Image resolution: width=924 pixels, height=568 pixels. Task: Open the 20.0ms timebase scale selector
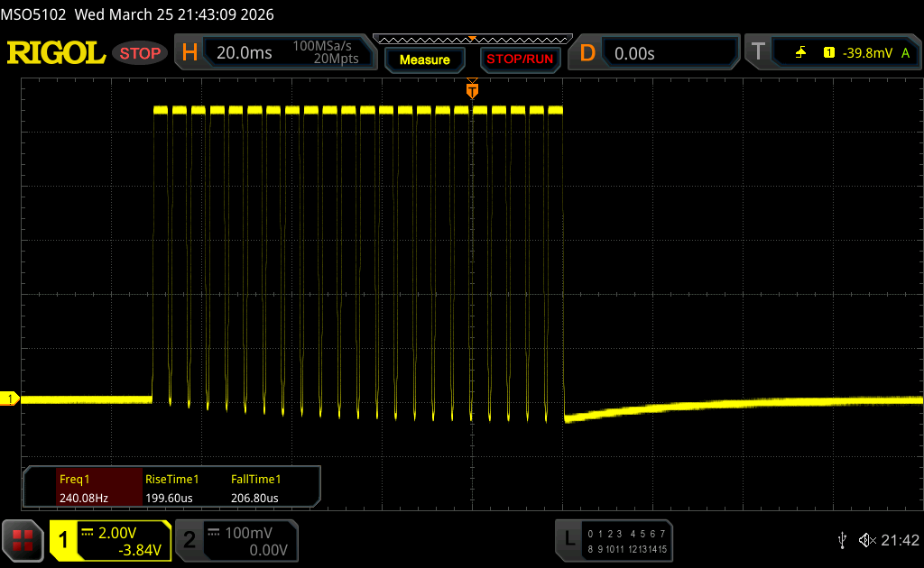[x=245, y=53]
